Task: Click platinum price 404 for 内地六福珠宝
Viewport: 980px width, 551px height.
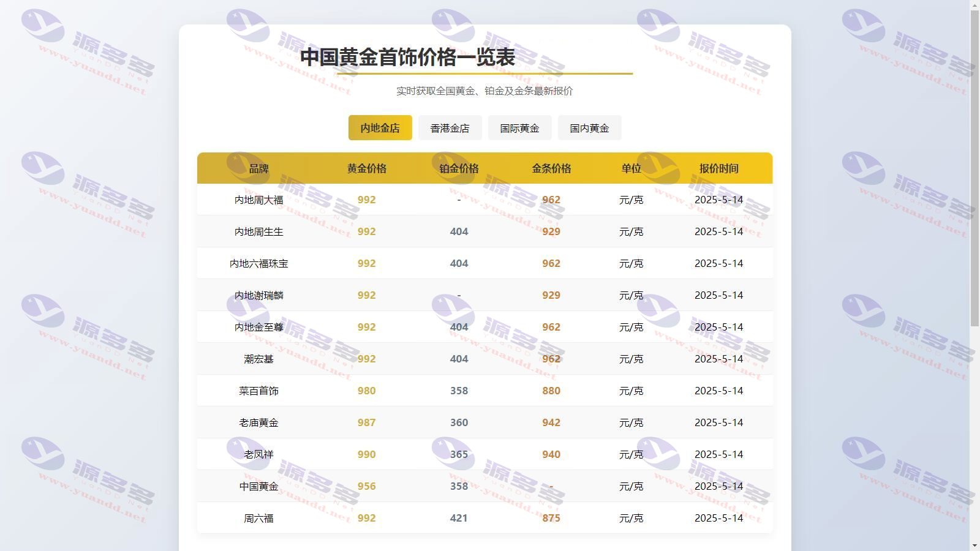Action: click(x=459, y=263)
